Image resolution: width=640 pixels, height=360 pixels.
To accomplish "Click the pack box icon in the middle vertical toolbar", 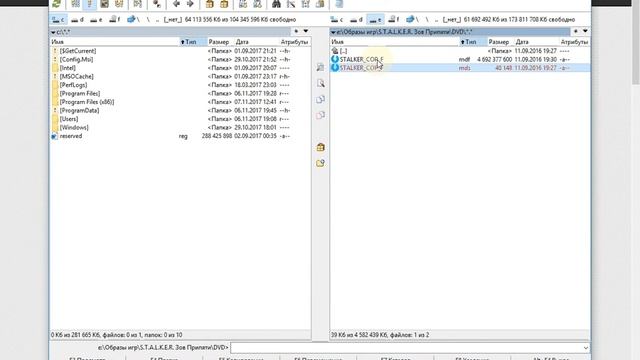I will coord(320,147).
